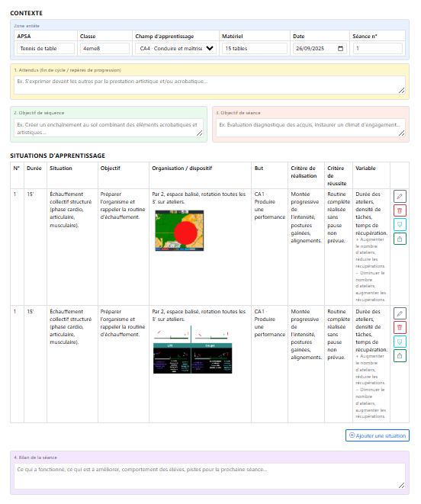Click the Matériel field showing 15 tables

(255, 49)
